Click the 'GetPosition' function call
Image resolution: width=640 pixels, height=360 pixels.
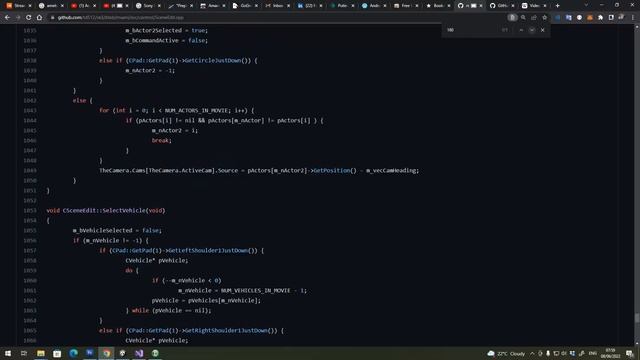coord(332,171)
